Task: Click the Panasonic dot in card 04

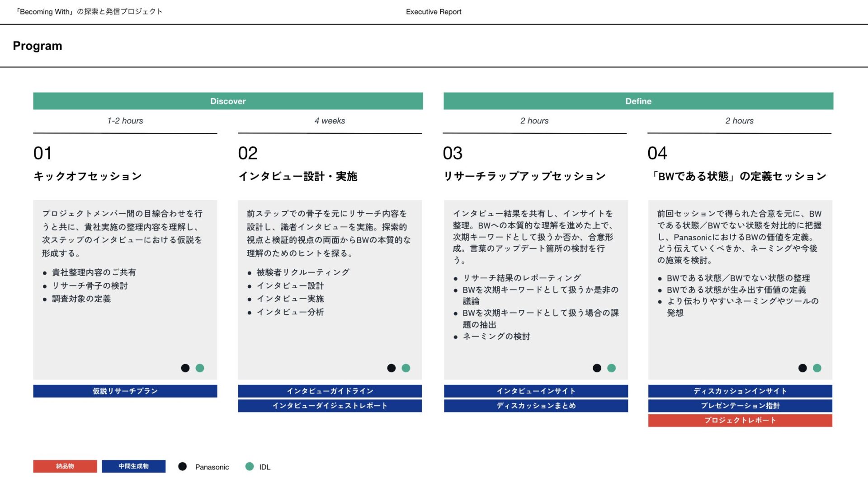Action: point(802,368)
